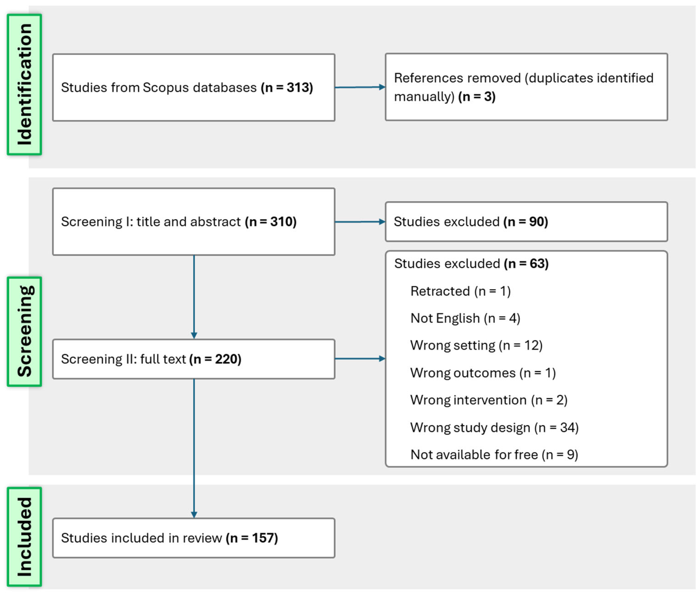The height and width of the screenshot is (595, 700).
Task: Click the Screening II full text box
Action: (x=194, y=359)
